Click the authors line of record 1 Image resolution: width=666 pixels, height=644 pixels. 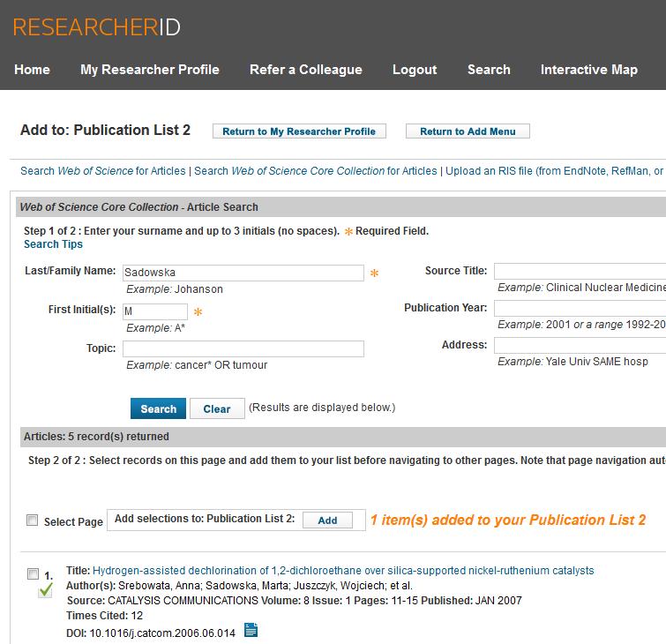[x=239, y=586]
